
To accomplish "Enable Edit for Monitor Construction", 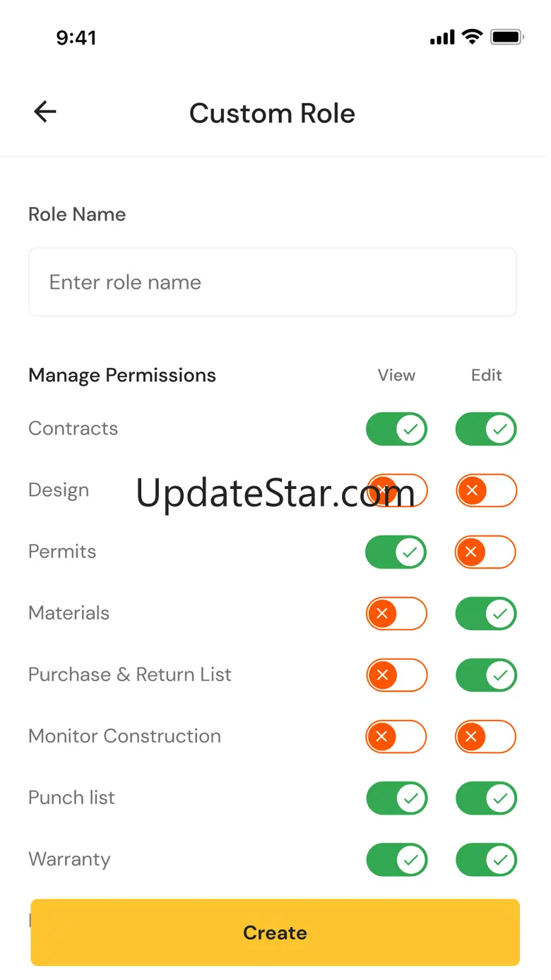I will (486, 737).
